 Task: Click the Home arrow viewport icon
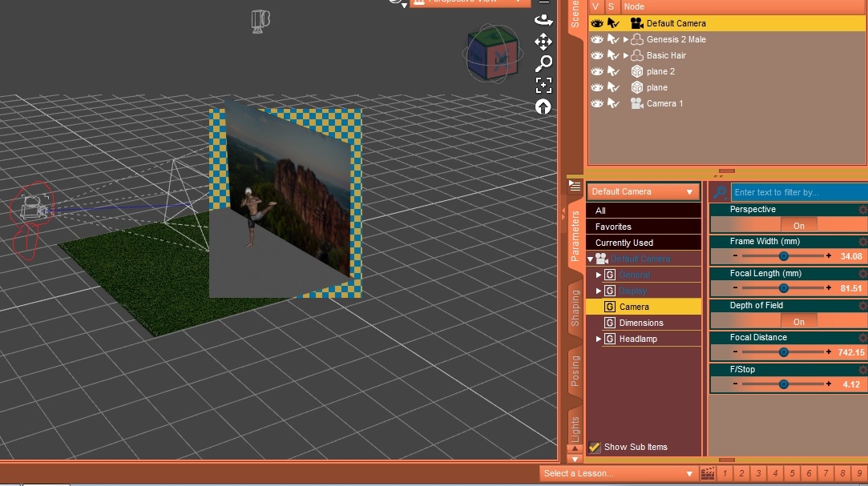[543, 105]
